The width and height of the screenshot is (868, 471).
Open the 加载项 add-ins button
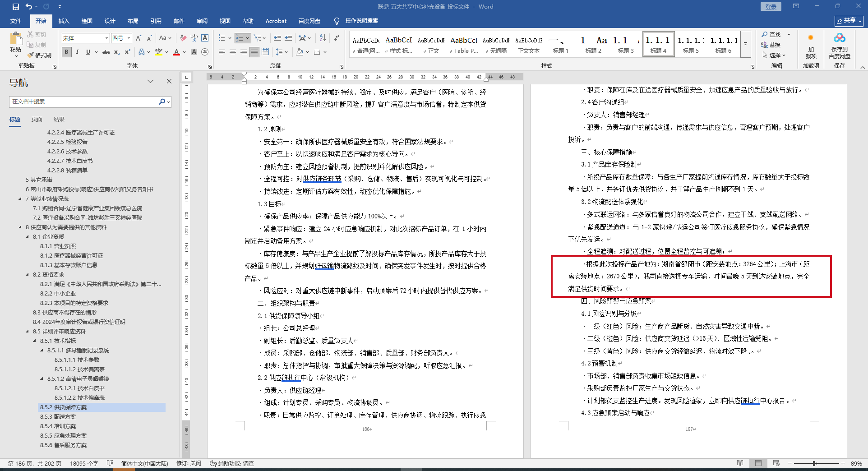811,46
